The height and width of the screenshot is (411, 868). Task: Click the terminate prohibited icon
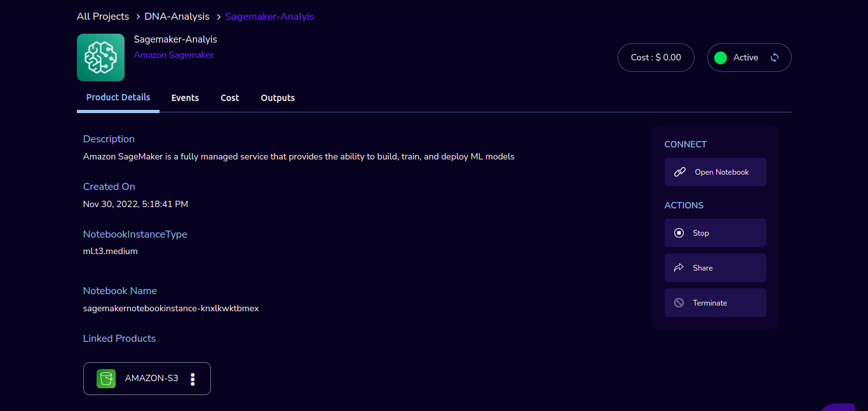[679, 303]
